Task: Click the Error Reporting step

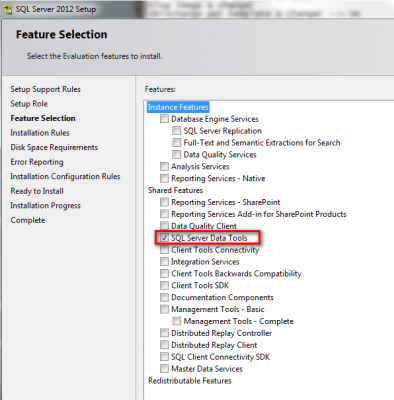Action: [37, 162]
